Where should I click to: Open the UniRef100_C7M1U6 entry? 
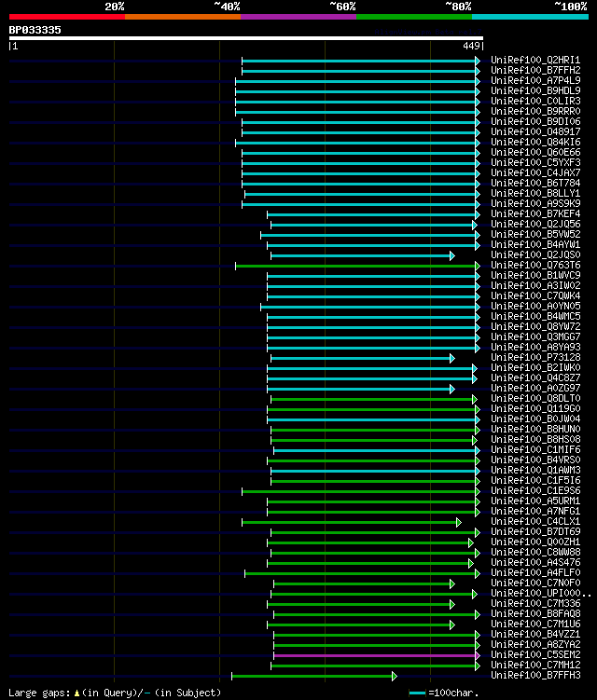point(535,625)
